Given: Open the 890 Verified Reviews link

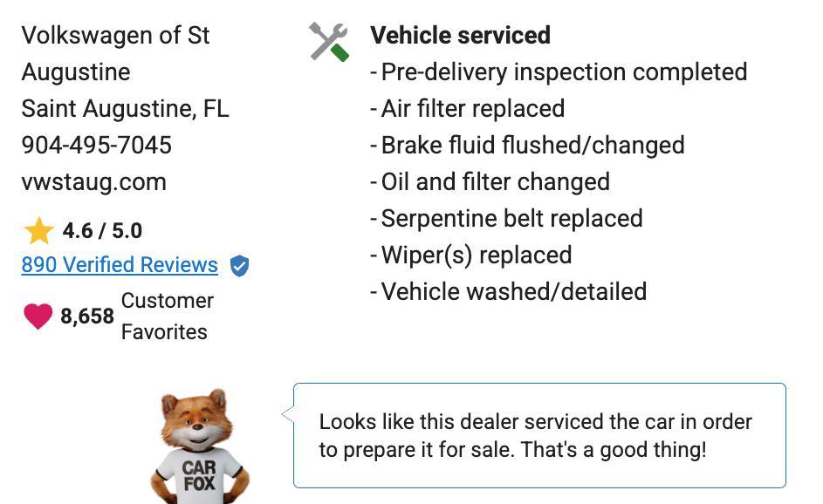Looking at the screenshot, I should tap(120, 265).
